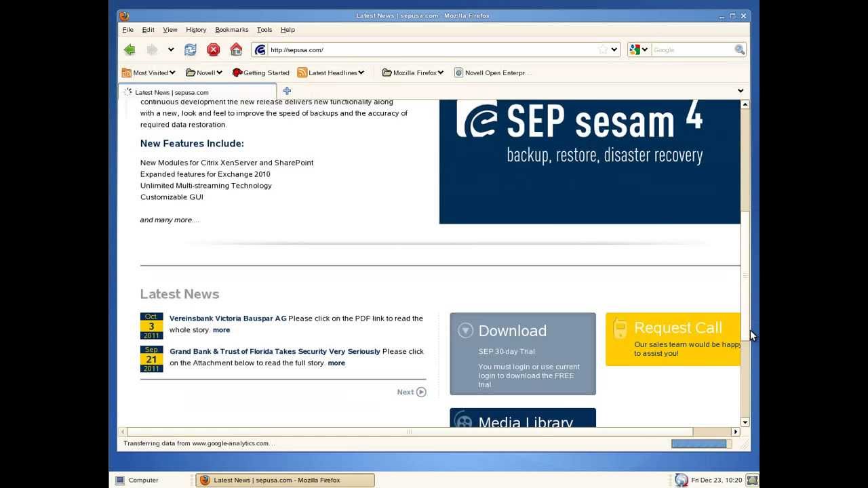Open the address bar history dropdown

(614, 49)
